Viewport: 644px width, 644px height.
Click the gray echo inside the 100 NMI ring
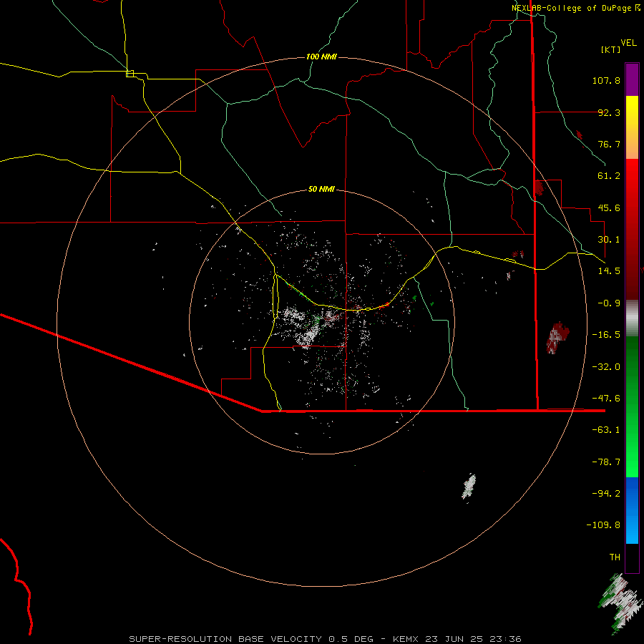coord(469,487)
